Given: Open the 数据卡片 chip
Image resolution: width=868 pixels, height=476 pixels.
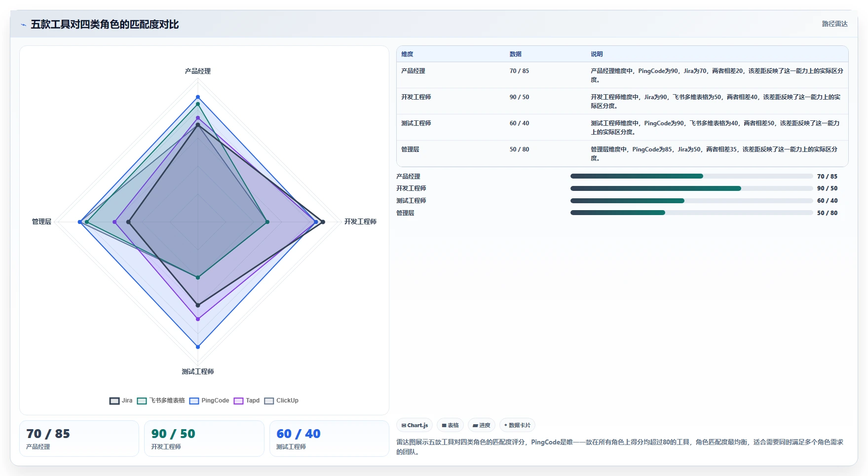Looking at the screenshot, I should (x=517, y=425).
